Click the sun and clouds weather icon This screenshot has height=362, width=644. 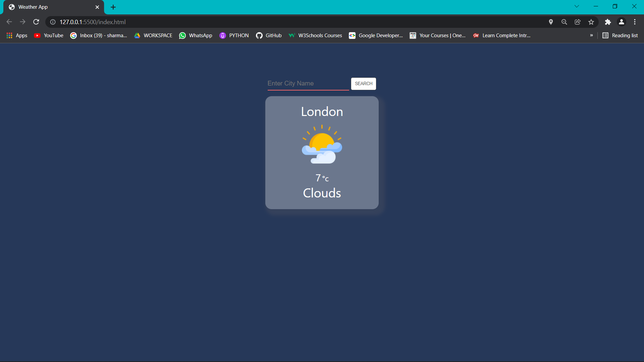[322, 144]
